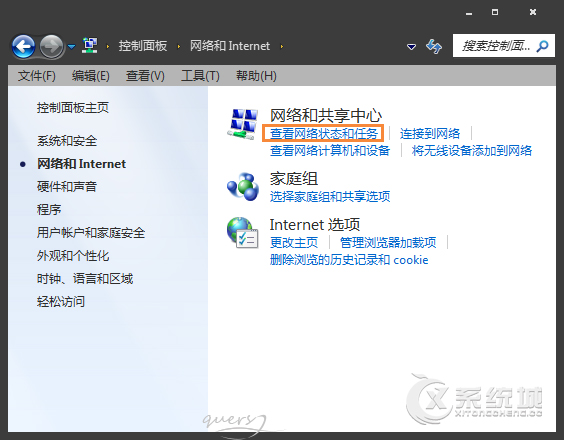The height and width of the screenshot is (440, 564).
Task: Expand the chevron after 控制面板 breadcrumb
Action: pos(179,46)
